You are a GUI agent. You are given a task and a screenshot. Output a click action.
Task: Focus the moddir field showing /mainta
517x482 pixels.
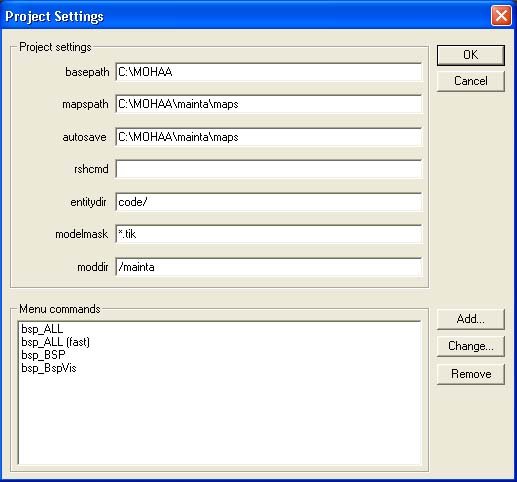269,267
